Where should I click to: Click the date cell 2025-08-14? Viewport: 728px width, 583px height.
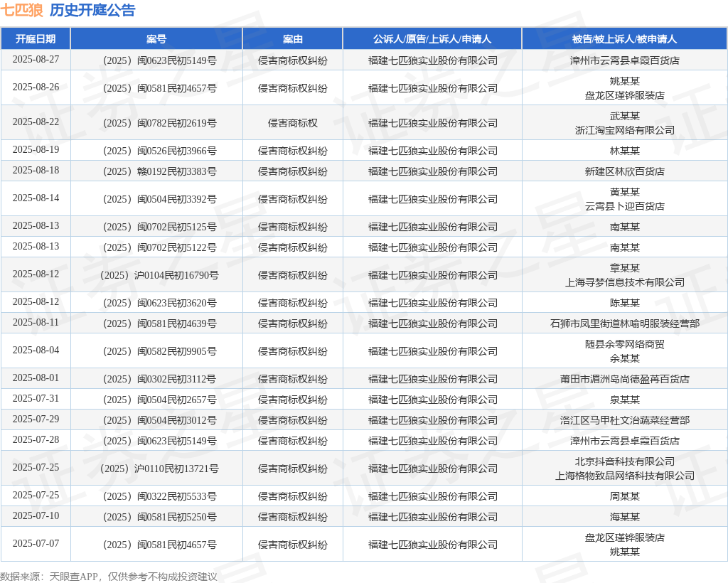coord(36,198)
